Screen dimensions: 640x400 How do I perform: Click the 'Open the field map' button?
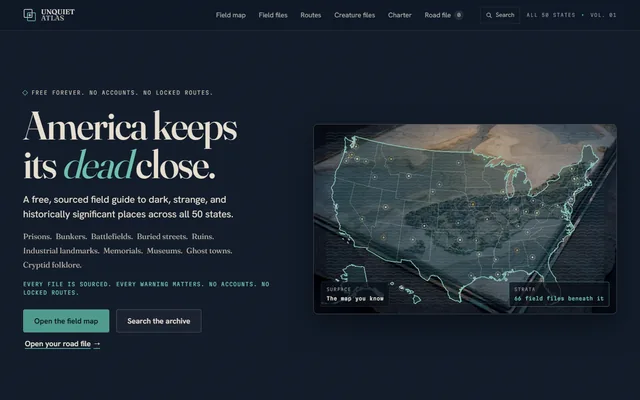click(66, 321)
